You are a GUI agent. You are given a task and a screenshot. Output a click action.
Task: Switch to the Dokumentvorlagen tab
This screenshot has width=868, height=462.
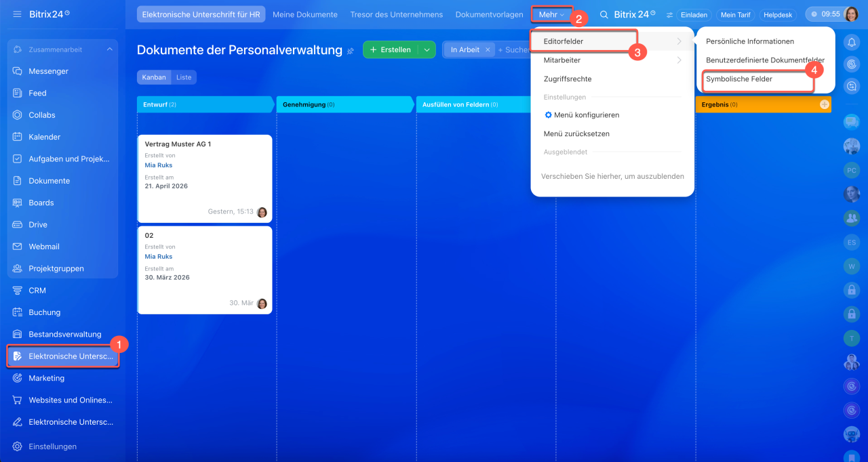490,14
